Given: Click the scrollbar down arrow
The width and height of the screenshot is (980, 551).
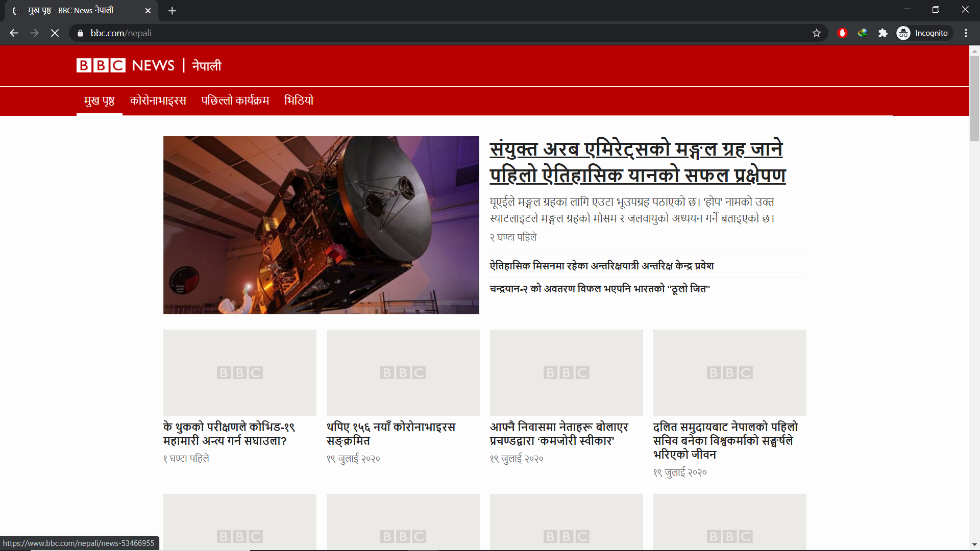Looking at the screenshot, I should (974, 545).
